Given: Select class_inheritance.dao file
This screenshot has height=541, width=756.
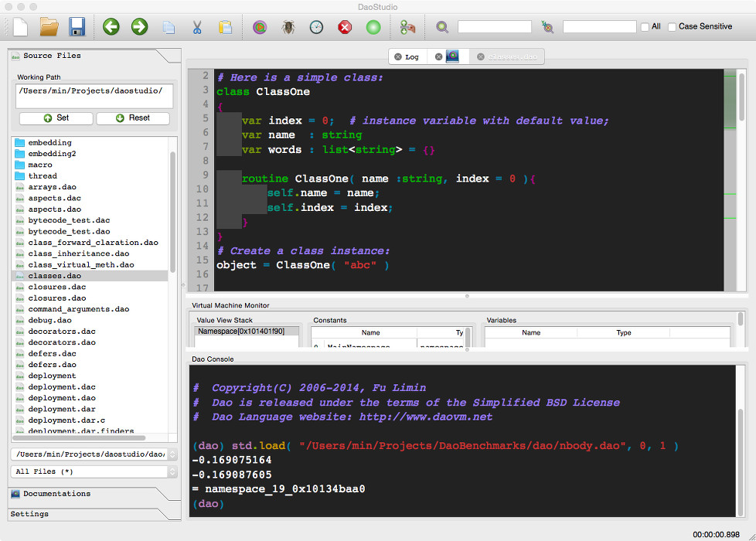Looking at the screenshot, I should 79,253.
